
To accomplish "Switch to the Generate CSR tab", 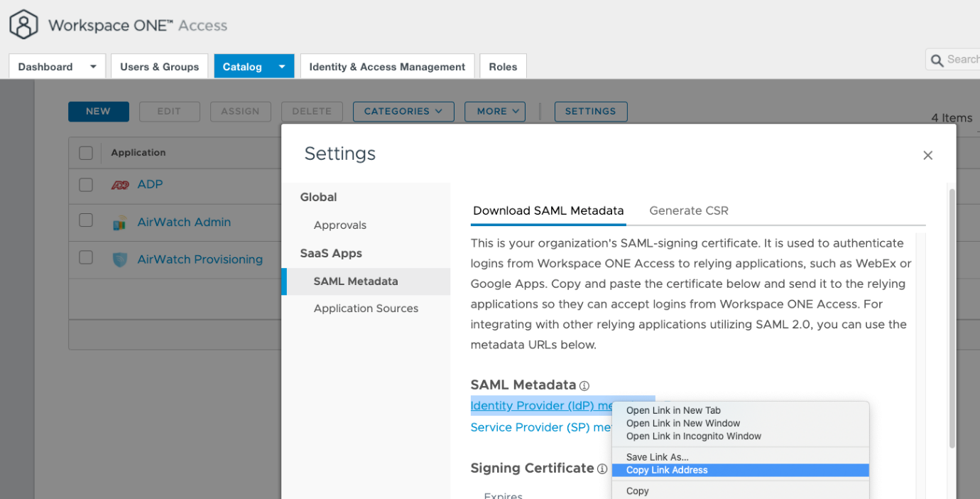I will click(x=688, y=210).
